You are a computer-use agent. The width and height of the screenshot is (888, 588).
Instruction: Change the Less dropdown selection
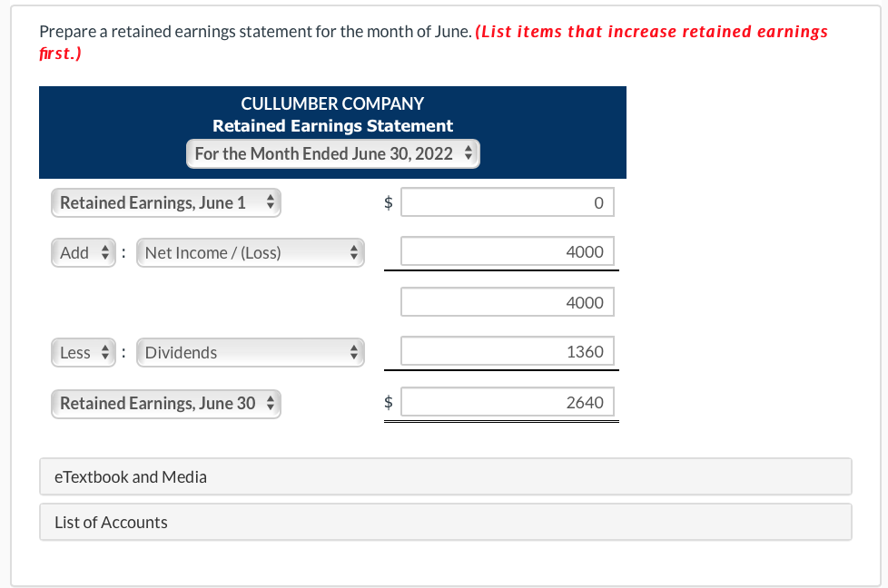click(x=84, y=353)
